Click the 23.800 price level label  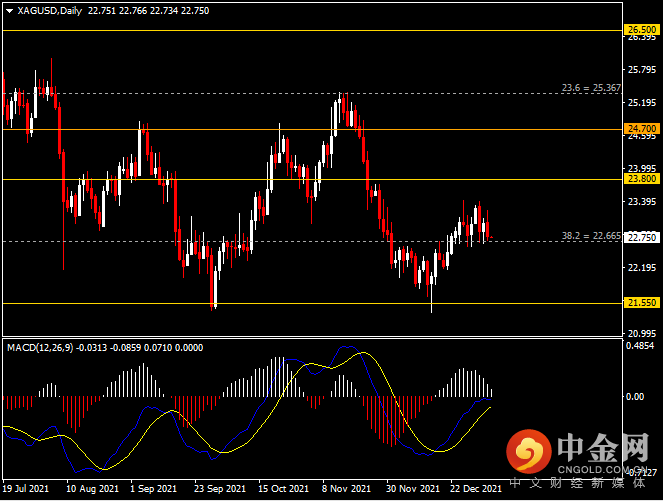(641, 178)
